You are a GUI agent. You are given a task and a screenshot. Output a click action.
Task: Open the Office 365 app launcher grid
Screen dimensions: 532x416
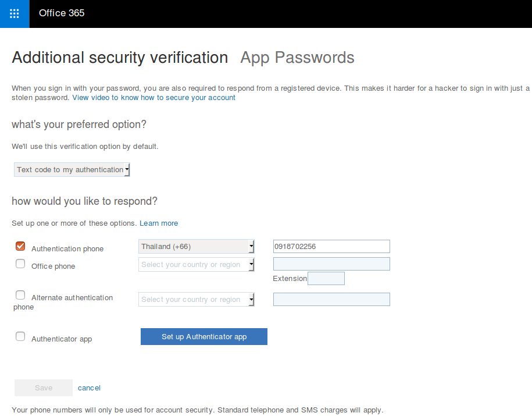coord(15,13)
